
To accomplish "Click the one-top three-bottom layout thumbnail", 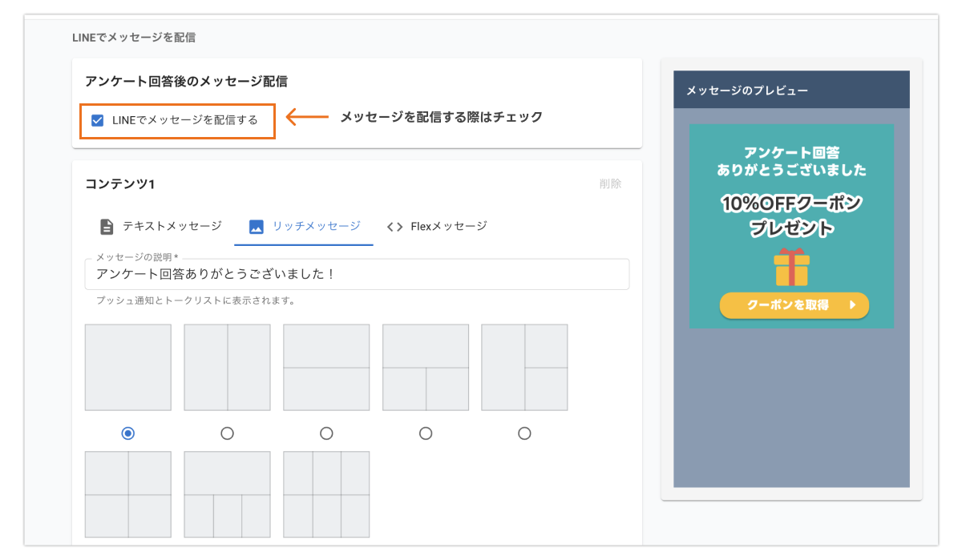I will click(x=228, y=494).
